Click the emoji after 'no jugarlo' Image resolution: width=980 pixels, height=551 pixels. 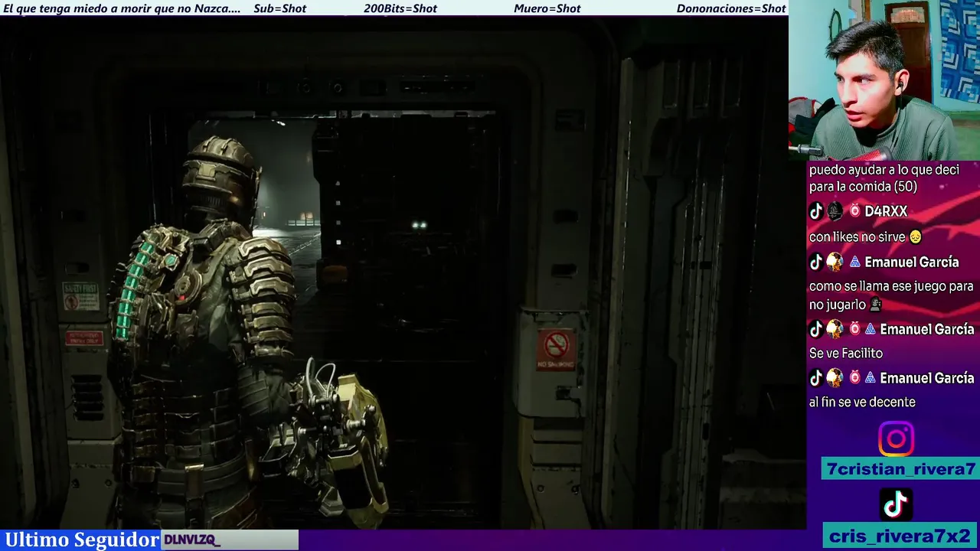pos(875,304)
